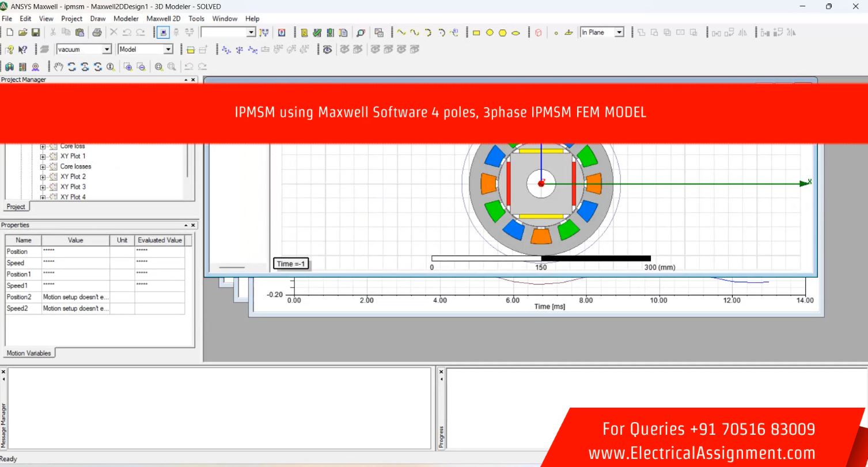Viewport: 868px width, 467px height.
Task: Click the Validate check mark icon
Action: (x=317, y=33)
